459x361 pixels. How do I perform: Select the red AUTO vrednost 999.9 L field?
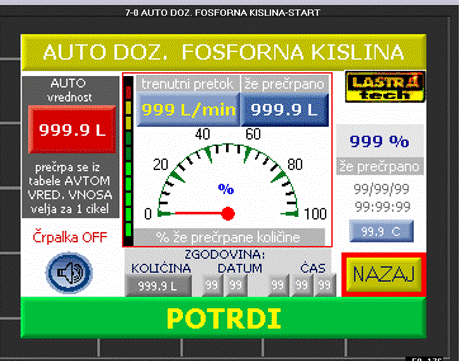click(72, 129)
